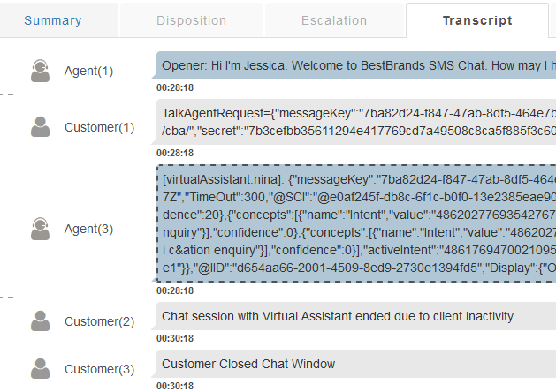Click the Customer(3) speaker label
The width and height of the screenshot is (556, 392).
click(100, 368)
